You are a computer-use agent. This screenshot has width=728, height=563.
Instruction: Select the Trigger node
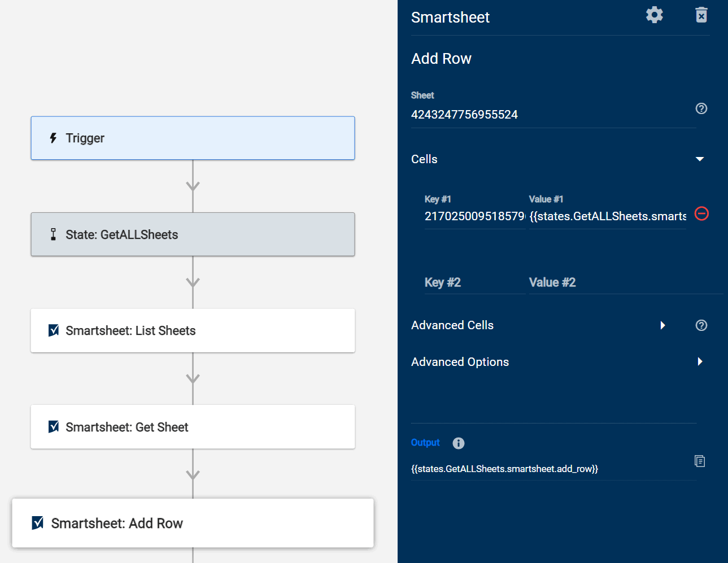coord(193,138)
